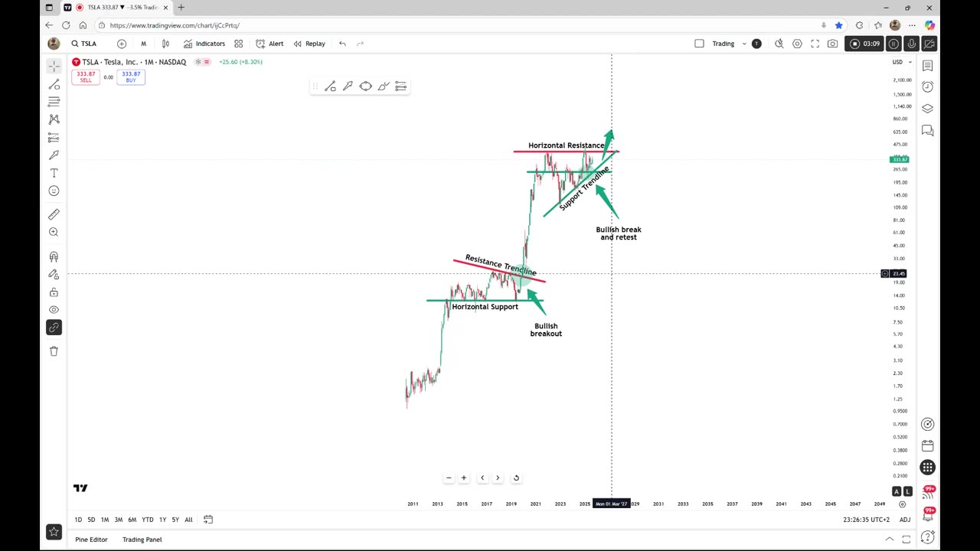Screen dimensions: 980x551
Task: Set date range to 3M
Action: click(x=118, y=520)
